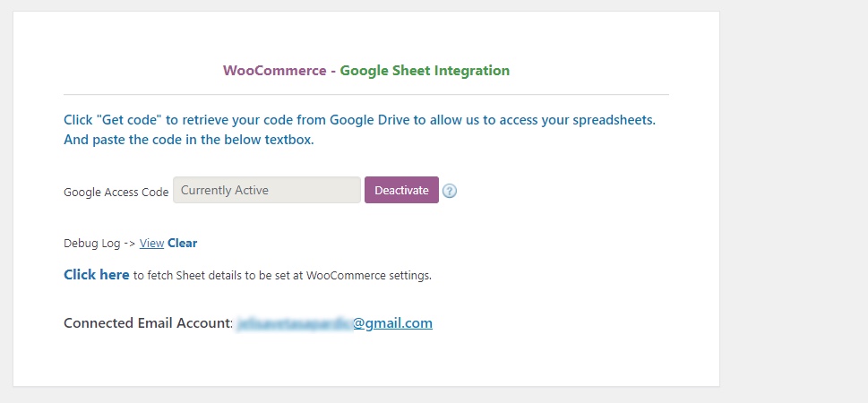Click the Debug Log label text
The height and width of the screenshot is (403, 868).
click(x=92, y=243)
